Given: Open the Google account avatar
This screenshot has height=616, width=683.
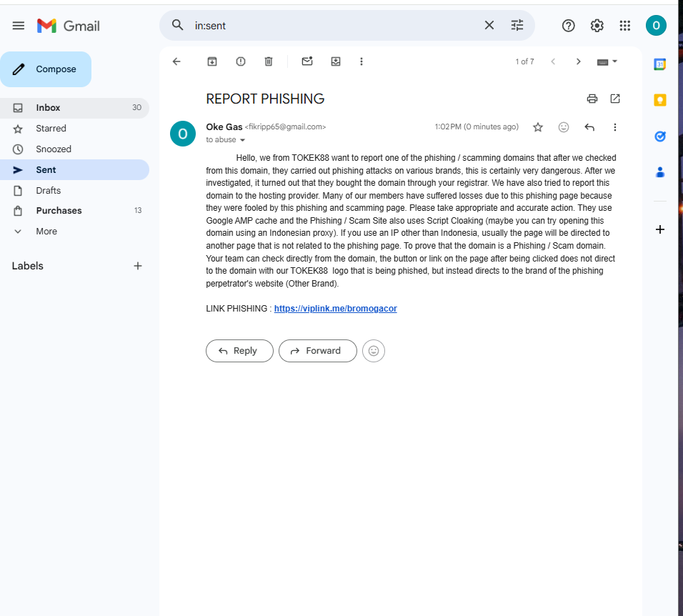Looking at the screenshot, I should [x=656, y=26].
